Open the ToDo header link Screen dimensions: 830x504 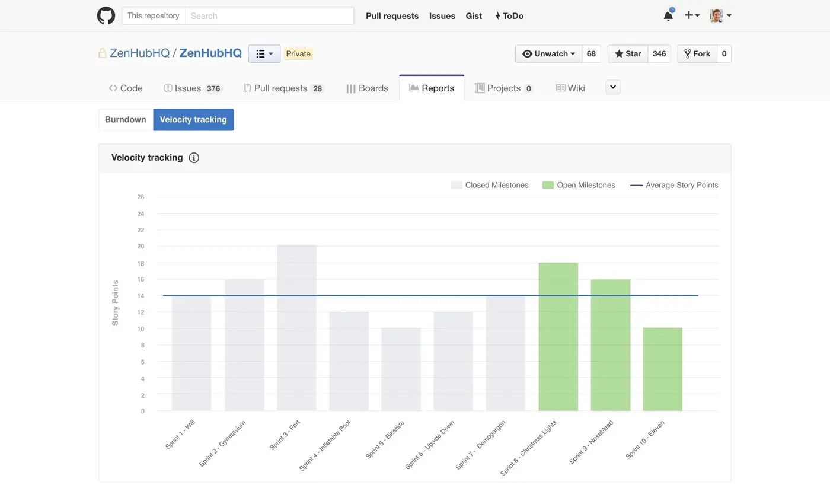[509, 16]
